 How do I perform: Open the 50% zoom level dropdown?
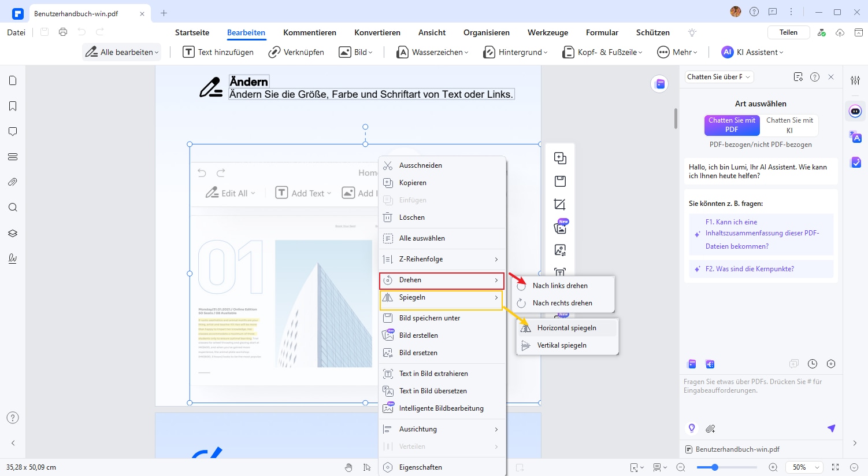pyautogui.click(x=804, y=467)
